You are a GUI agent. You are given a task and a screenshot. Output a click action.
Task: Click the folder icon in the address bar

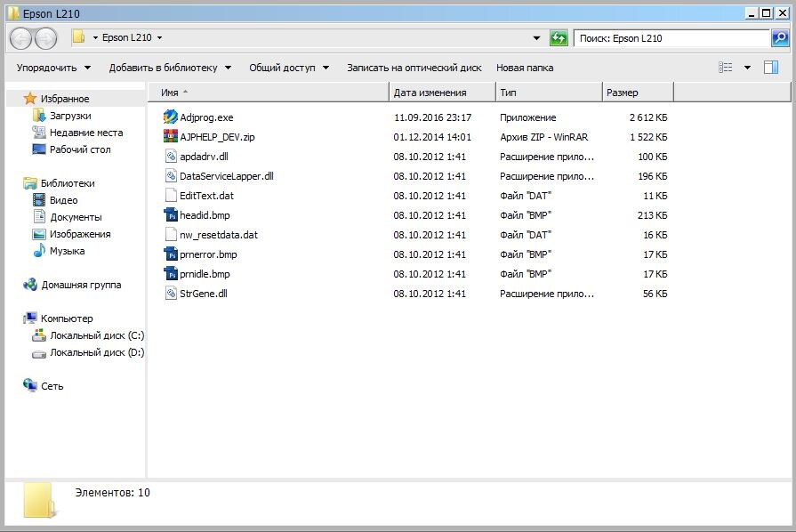click(81, 38)
